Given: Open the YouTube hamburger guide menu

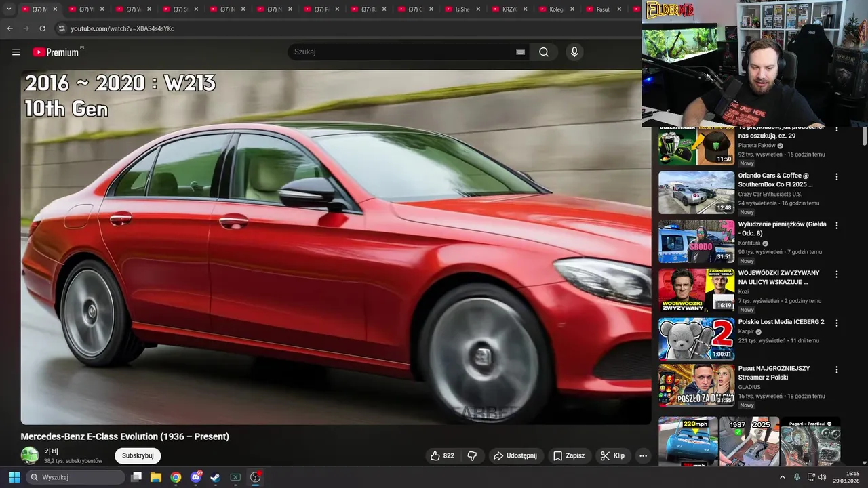Looking at the screenshot, I should (x=16, y=52).
